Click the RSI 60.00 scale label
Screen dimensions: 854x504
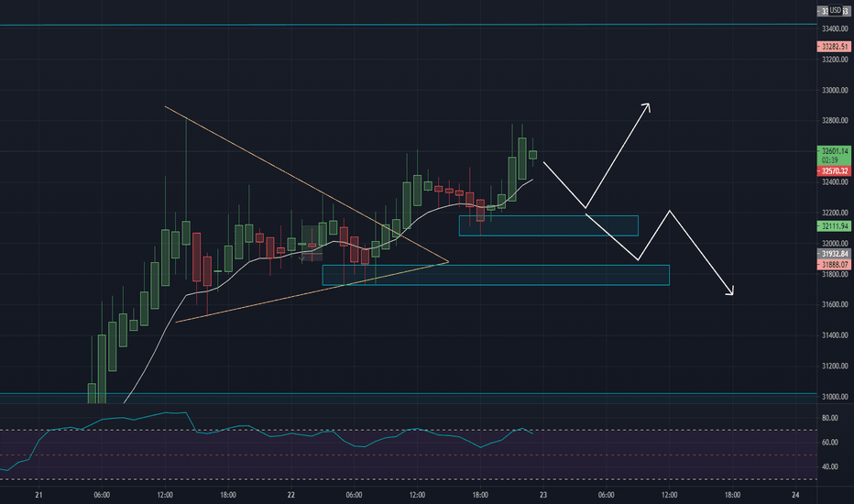point(829,443)
